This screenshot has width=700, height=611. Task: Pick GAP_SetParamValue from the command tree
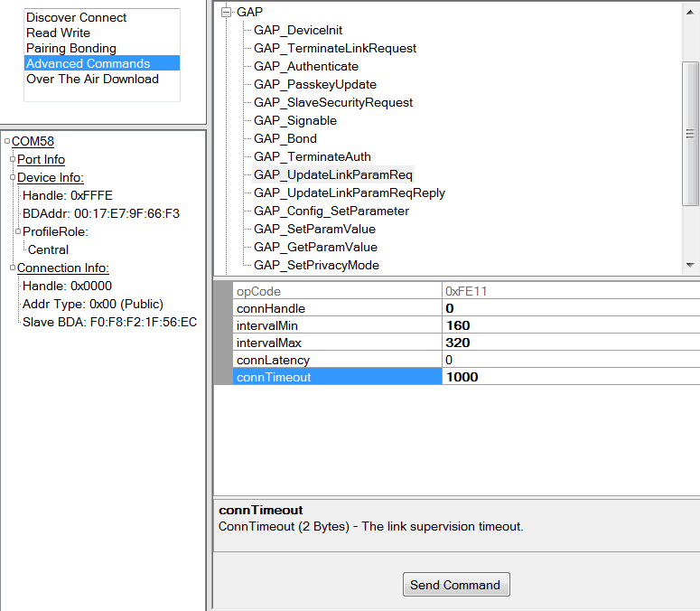[x=314, y=229]
